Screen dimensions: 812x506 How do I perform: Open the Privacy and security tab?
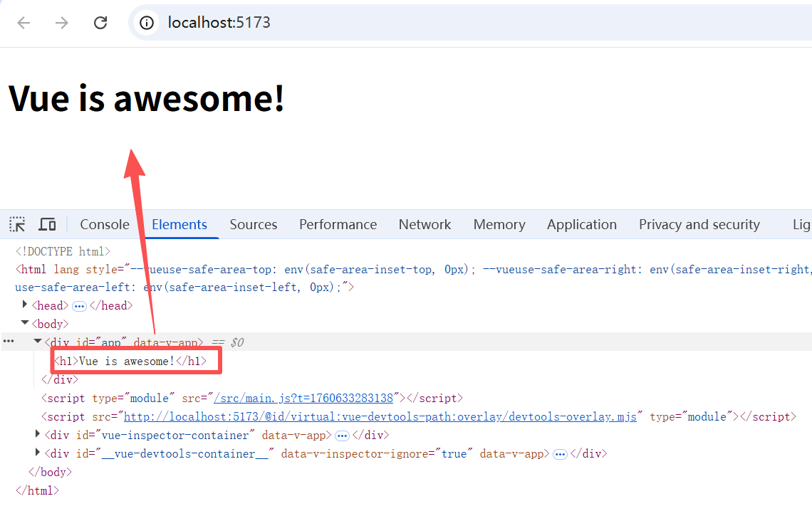tap(699, 225)
